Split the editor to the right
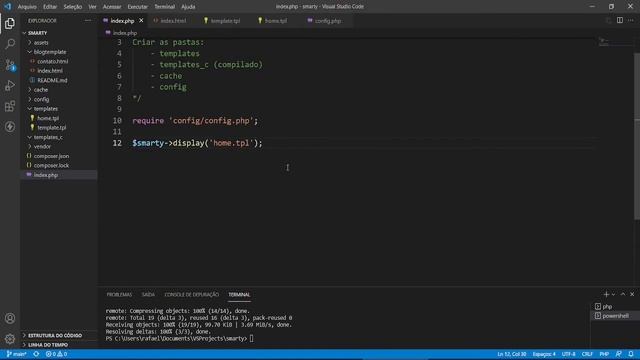Image resolution: width=640 pixels, height=360 pixels. [620, 20]
